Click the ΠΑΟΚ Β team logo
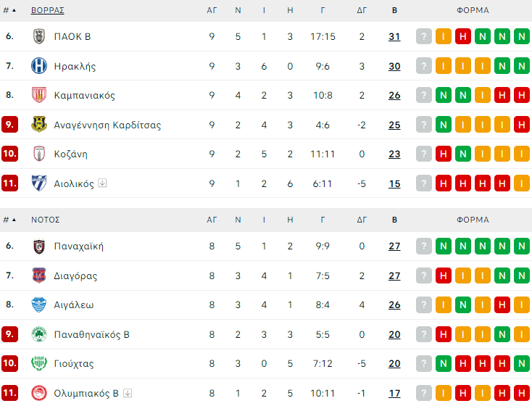Viewport: 532px width, 406px height. tap(39, 36)
